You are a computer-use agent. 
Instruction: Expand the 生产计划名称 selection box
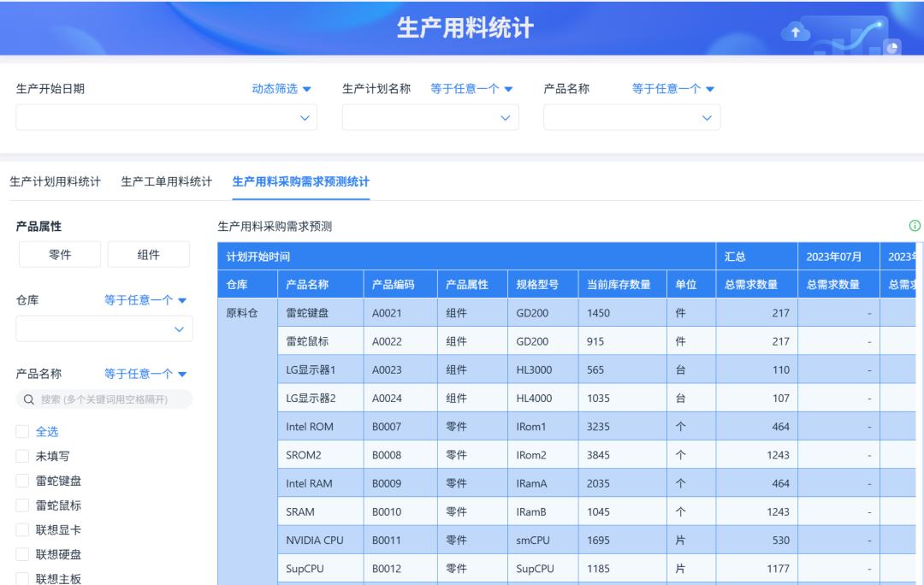click(430, 118)
